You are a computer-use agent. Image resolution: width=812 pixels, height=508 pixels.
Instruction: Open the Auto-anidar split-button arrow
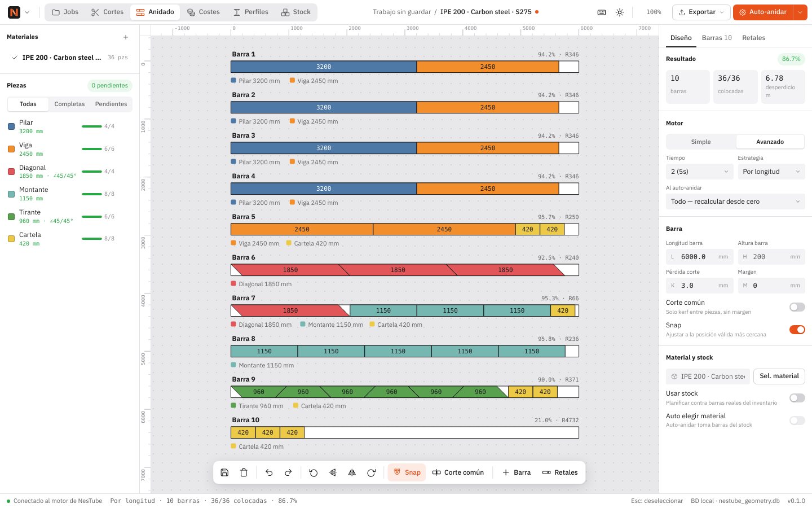(800, 12)
